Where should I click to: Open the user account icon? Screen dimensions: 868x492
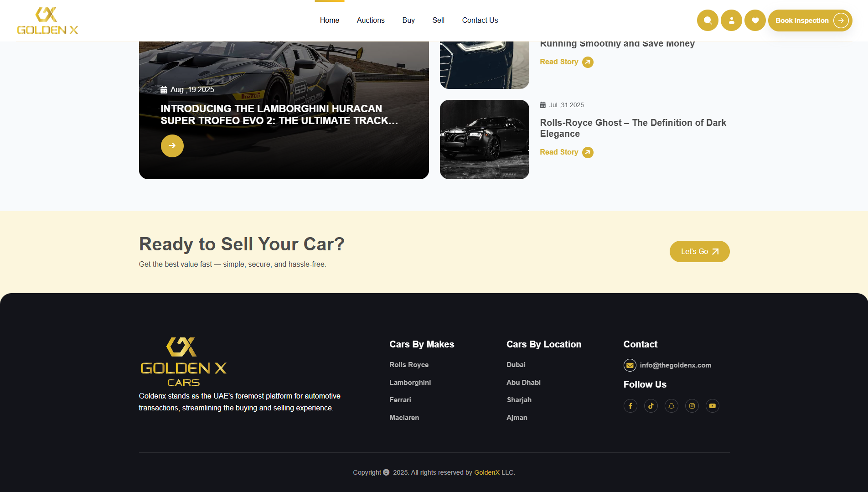(x=731, y=21)
